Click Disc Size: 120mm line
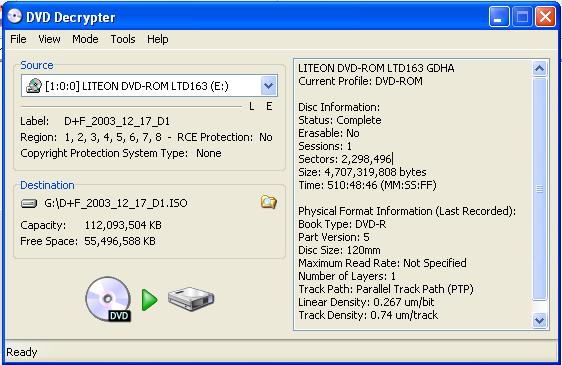 coord(339,250)
